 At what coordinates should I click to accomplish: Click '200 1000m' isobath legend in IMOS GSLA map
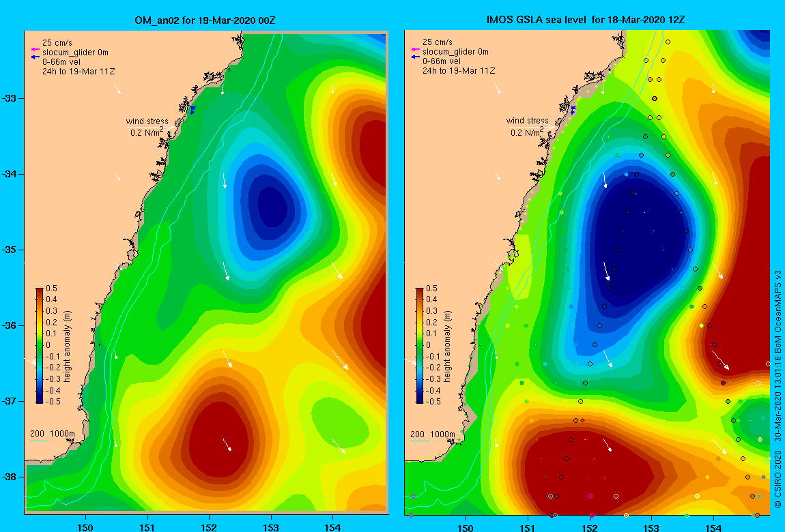pyautogui.click(x=433, y=434)
